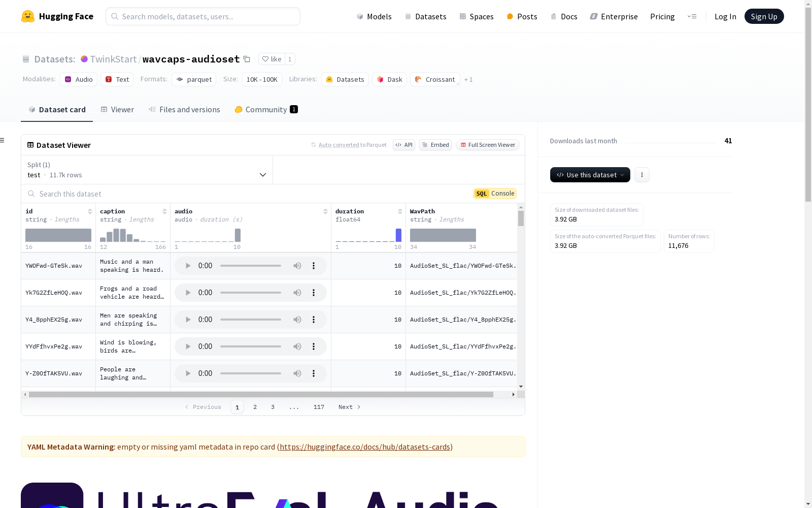
Task: Open the API button in Dataset Viewer
Action: pyautogui.click(x=404, y=145)
